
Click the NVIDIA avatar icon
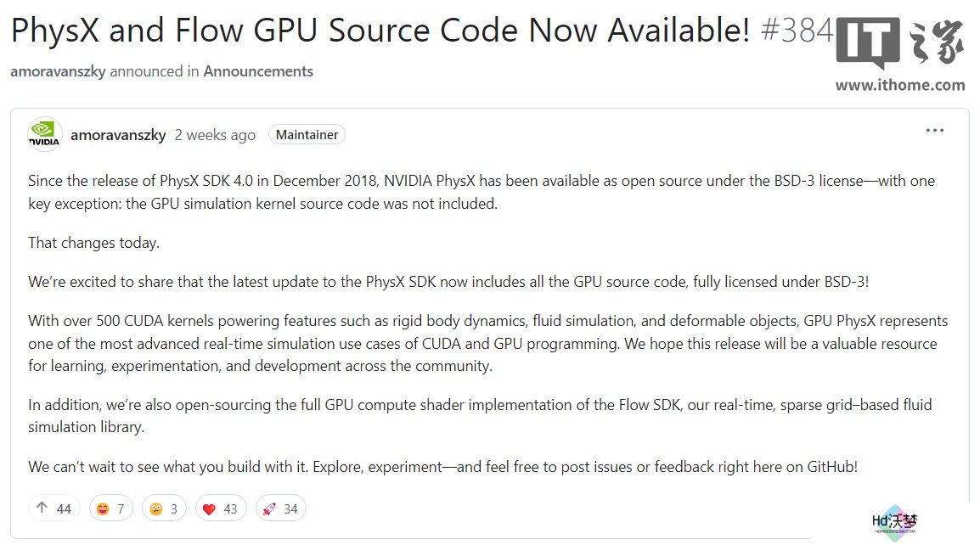[x=44, y=134]
